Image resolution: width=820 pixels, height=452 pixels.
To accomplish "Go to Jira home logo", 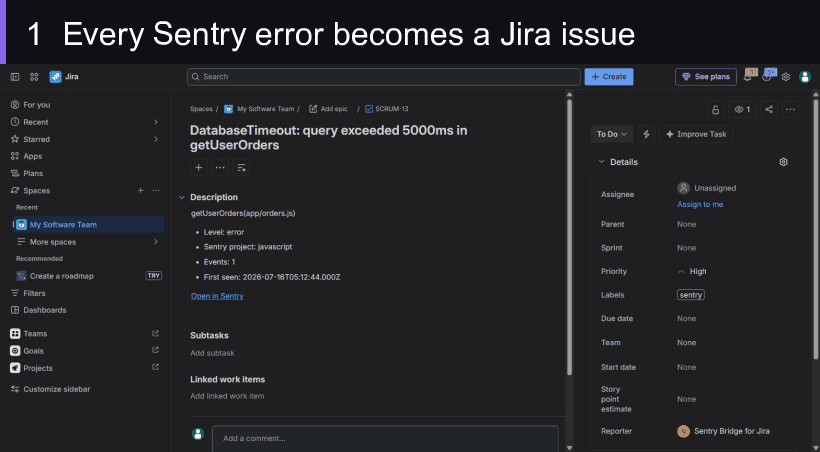I will tap(64, 77).
